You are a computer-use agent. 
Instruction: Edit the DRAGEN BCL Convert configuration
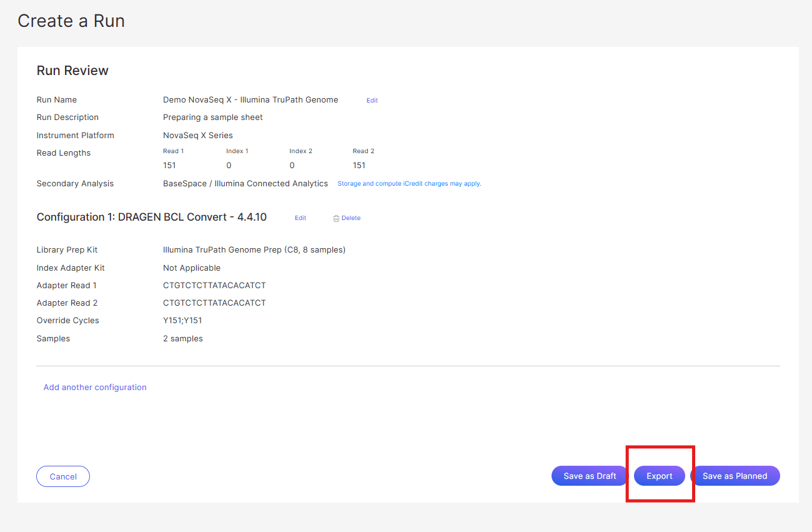(300, 218)
